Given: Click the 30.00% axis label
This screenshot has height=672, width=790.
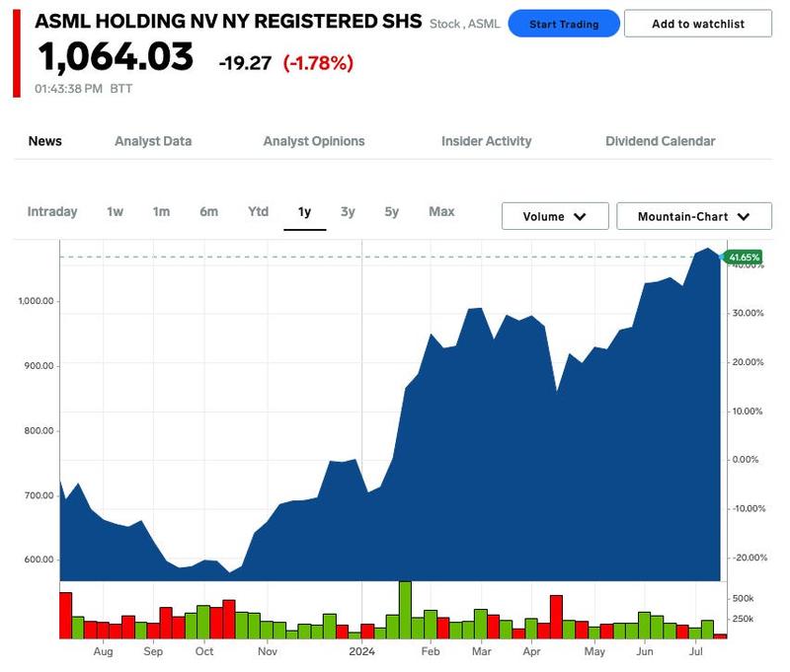Looking at the screenshot, I should pyautogui.click(x=748, y=313).
